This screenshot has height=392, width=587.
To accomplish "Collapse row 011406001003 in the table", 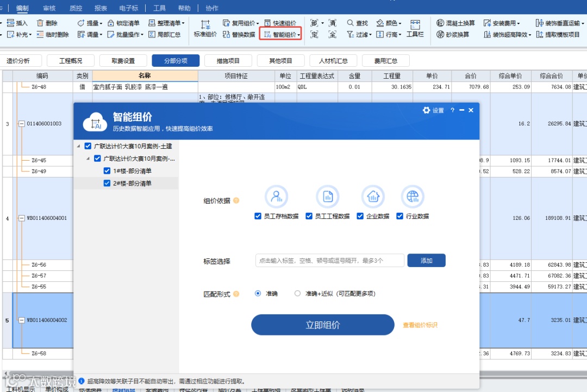I will coord(22,124).
